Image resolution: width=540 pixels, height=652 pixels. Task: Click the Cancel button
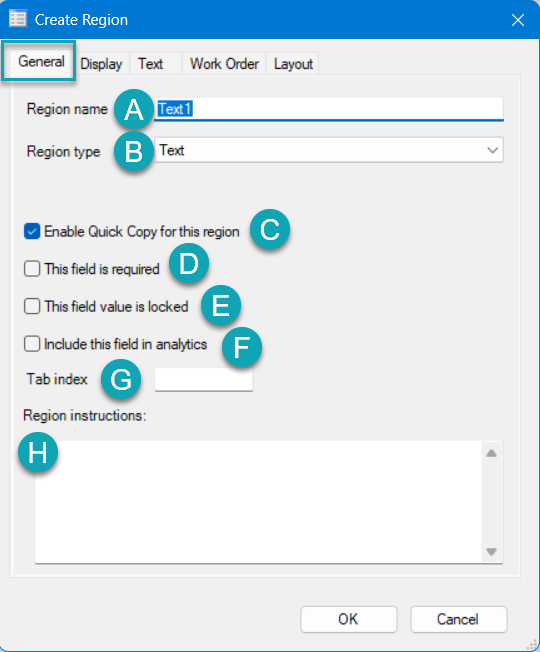(x=459, y=619)
